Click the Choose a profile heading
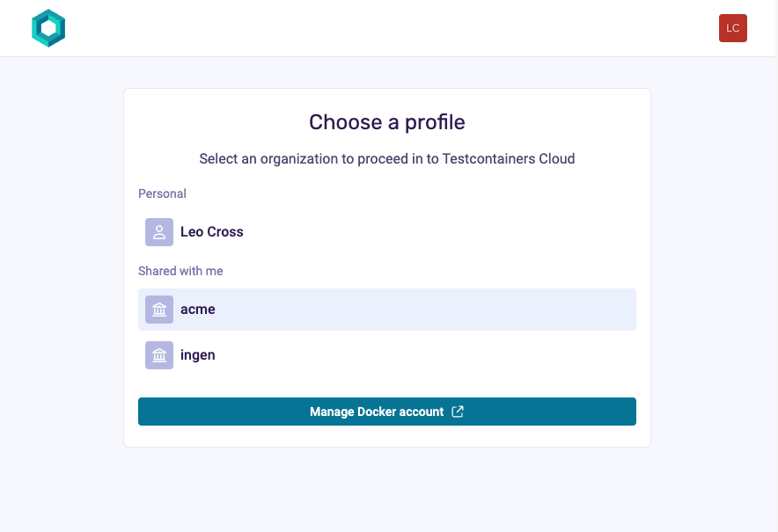778x532 pixels. click(x=386, y=122)
